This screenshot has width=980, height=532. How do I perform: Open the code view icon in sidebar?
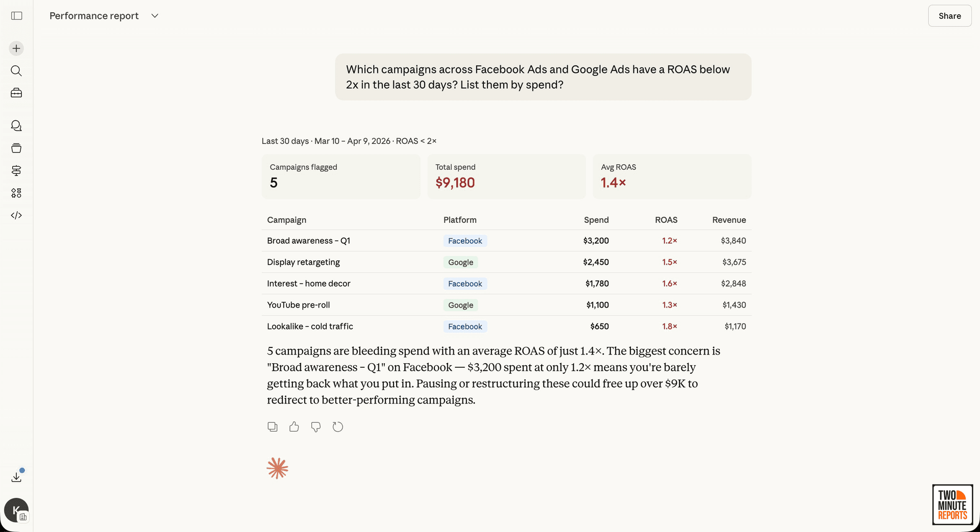tap(16, 215)
